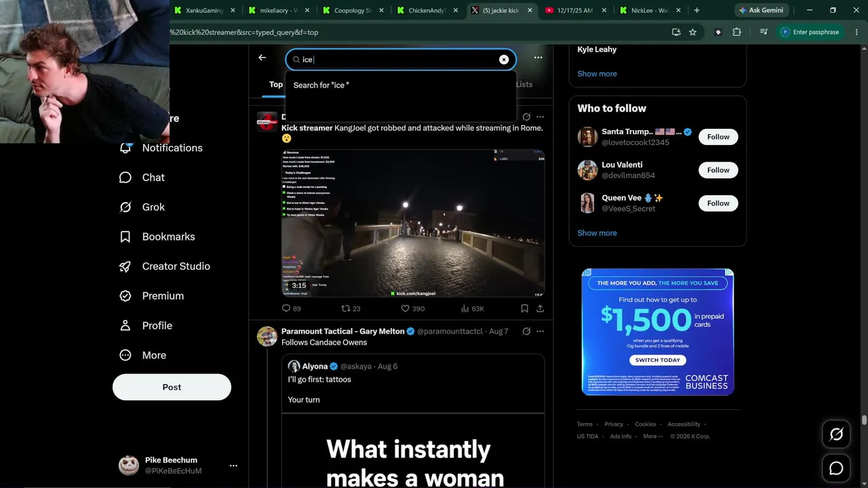Open a new browser tab
Image resolution: width=868 pixels, height=488 pixels.
[x=696, y=10]
